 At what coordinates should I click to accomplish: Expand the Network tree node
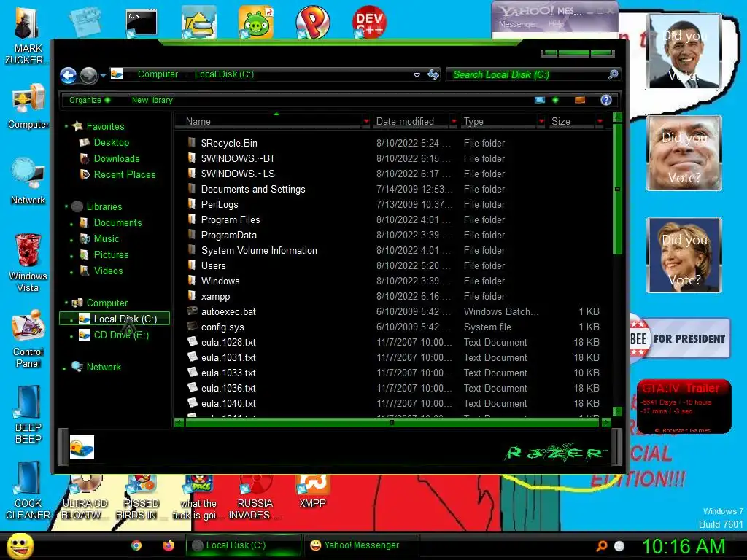64,367
